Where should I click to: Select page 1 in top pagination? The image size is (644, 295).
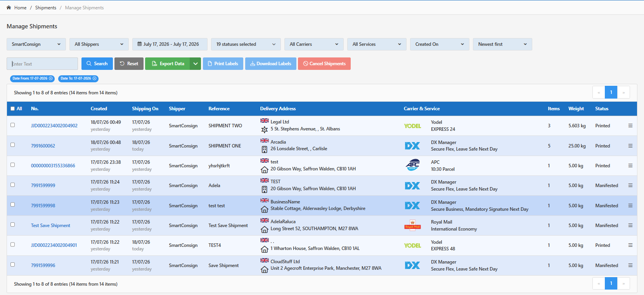(611, 92)
